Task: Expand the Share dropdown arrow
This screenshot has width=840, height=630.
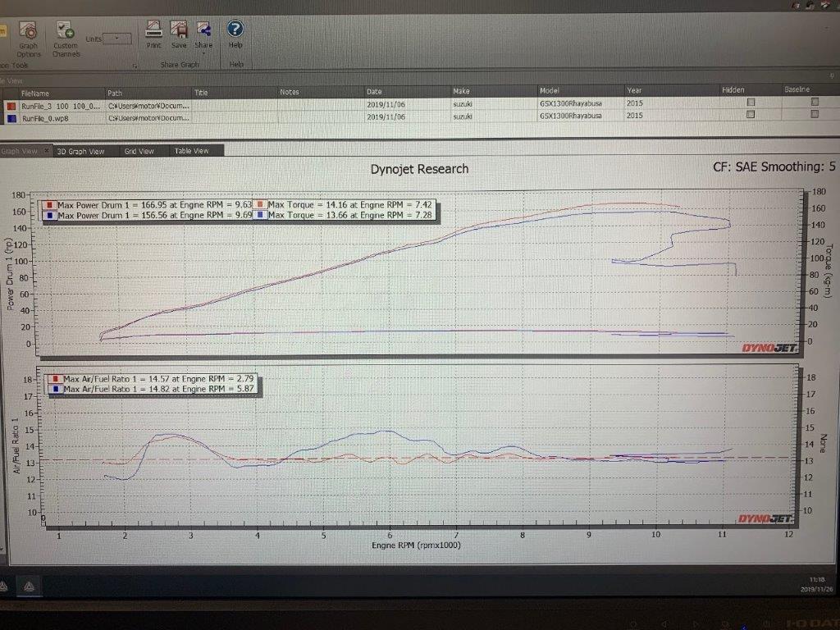Action: point(203,54)
